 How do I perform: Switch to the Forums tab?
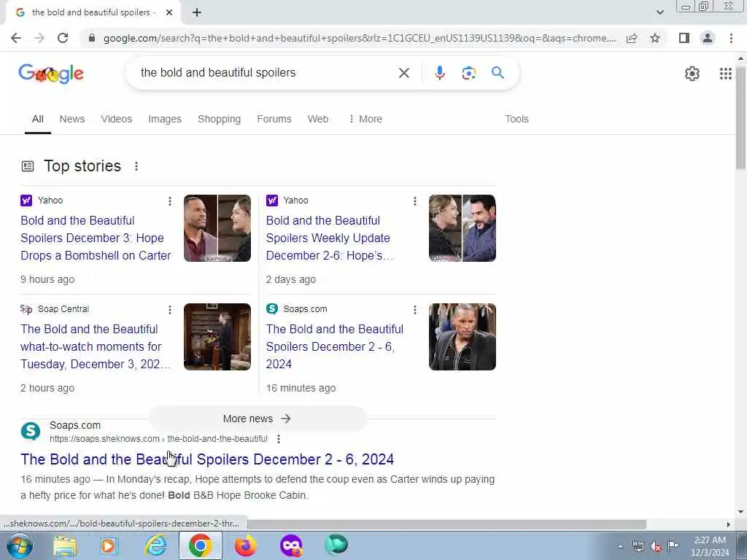274,119
